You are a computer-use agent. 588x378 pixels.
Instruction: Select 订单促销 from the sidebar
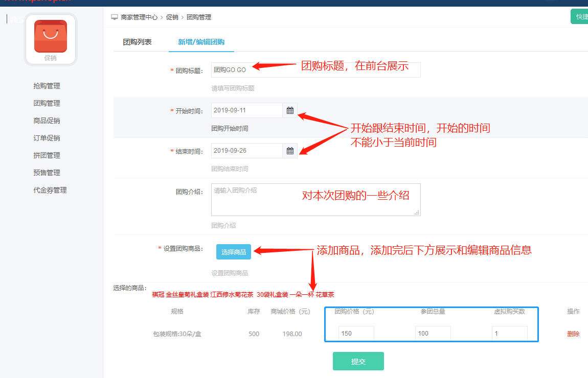47,138
